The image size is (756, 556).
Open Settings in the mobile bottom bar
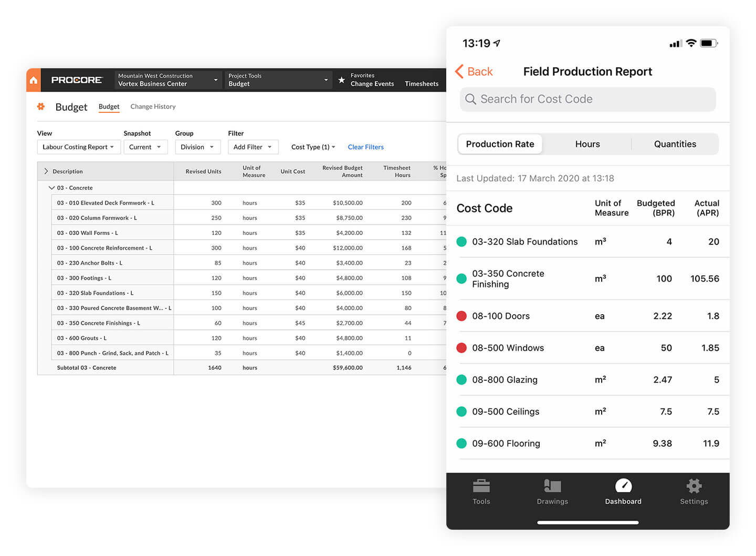tap(694, 491)
